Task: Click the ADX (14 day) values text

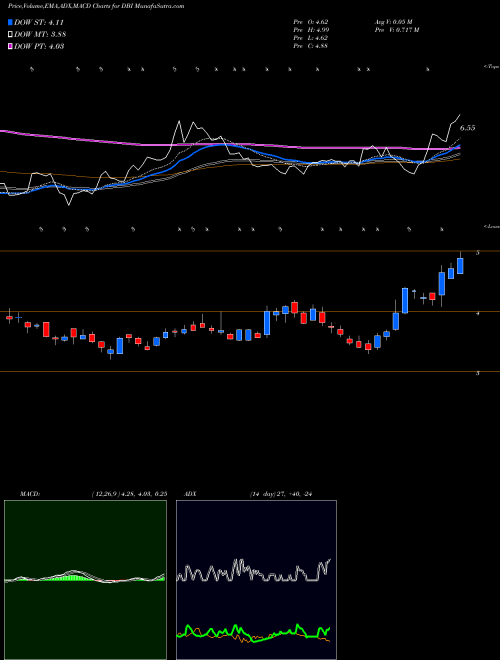Action: pos(283,494)
